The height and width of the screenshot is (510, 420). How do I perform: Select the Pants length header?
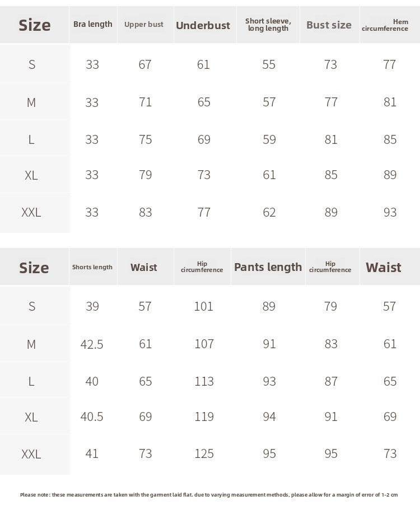[268, 267]
